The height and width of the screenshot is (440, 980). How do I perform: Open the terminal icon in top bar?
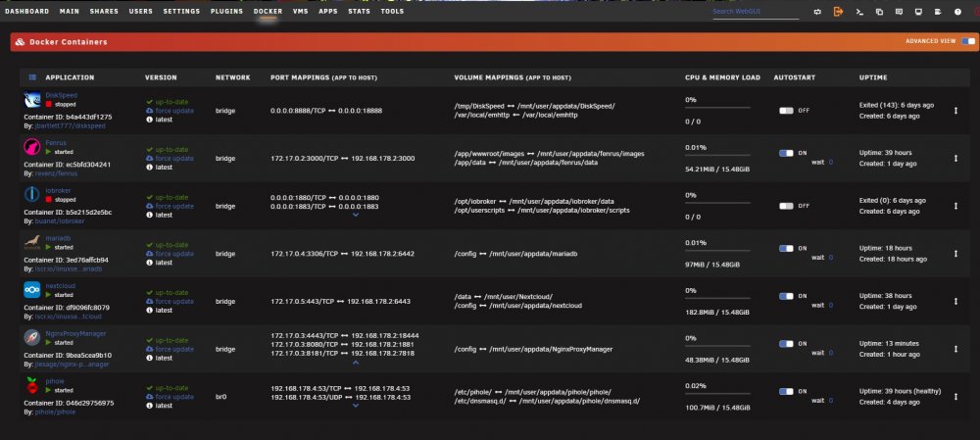[x=859, y=11]
